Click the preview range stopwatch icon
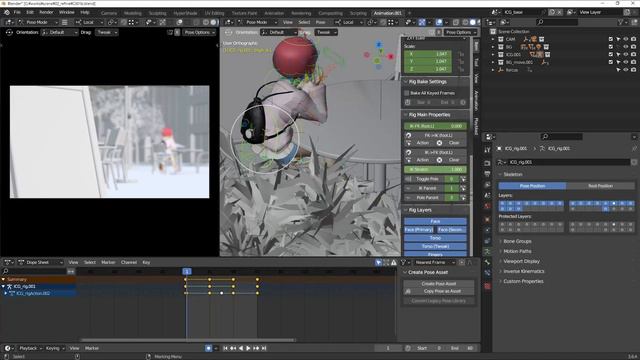Screen dimensions: 640x360 408,348
